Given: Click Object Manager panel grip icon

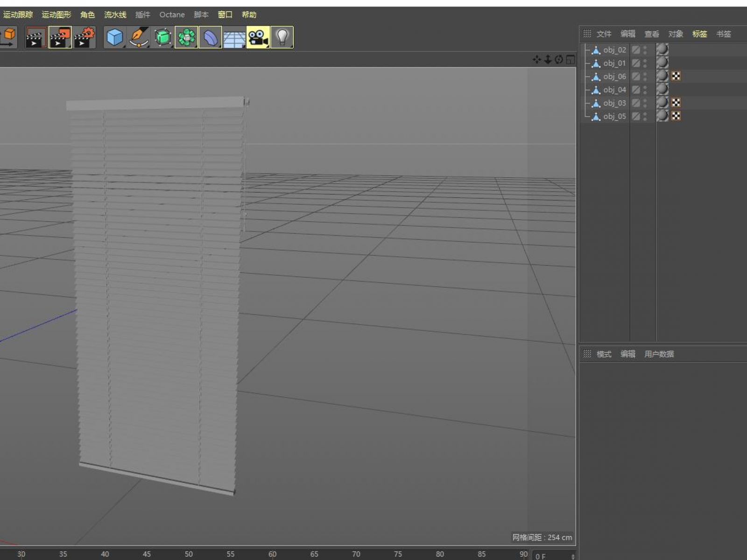Looking at the screenshot, I should [587, 34].
